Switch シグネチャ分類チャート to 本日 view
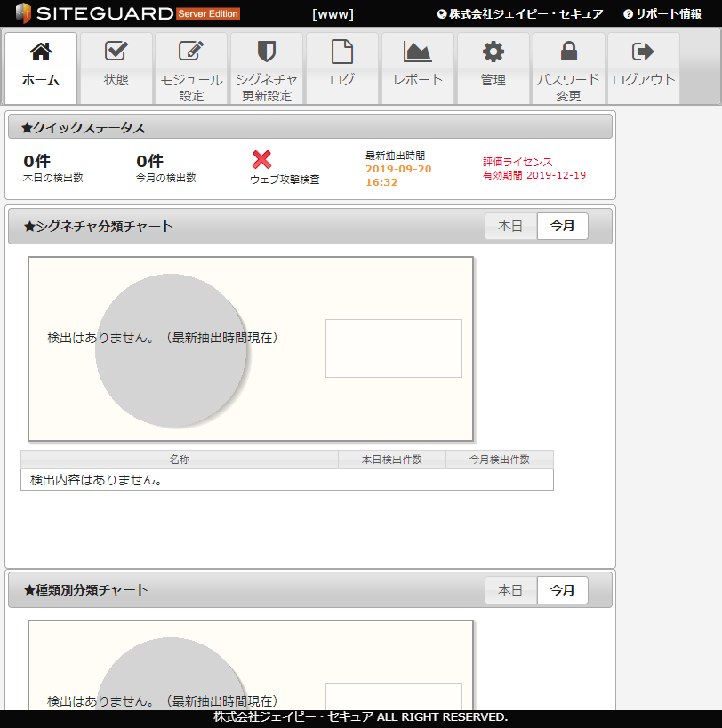The image size is (722, 728). pos(510,226)
